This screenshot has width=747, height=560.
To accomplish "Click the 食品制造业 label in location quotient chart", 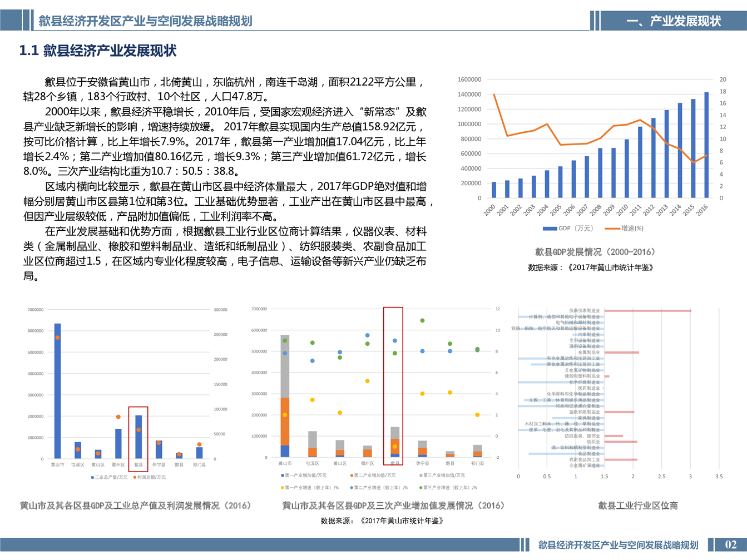I will pyautogui.click(x=589, y=454).
